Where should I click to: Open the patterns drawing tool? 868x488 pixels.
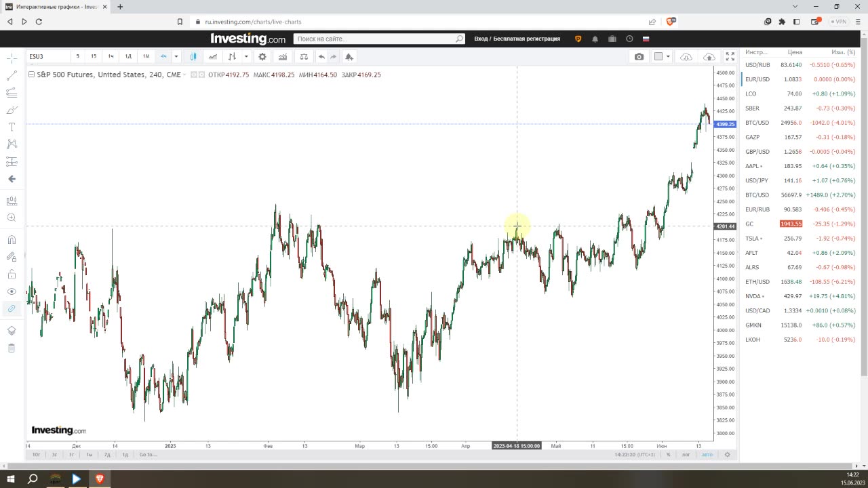pos(12,144)
